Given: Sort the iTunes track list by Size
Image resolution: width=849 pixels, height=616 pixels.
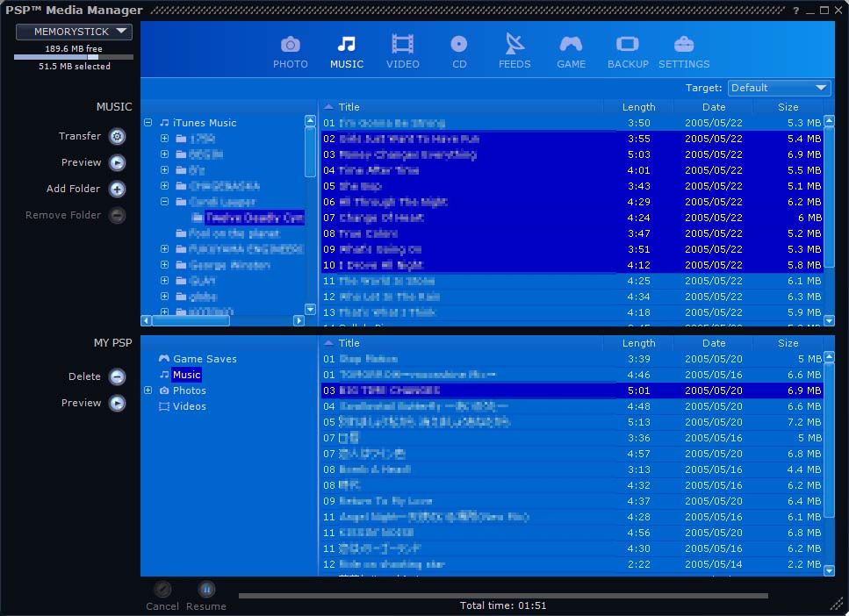Looking at the screenshot, I should (788, 107).
